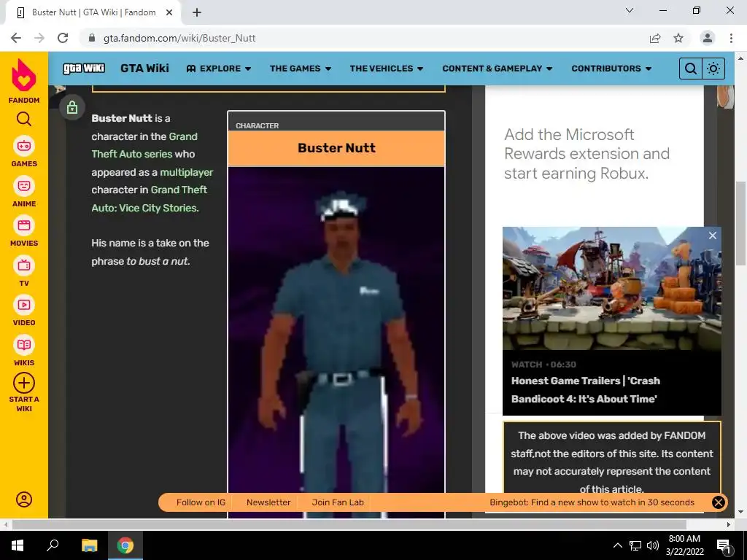This screenshot has height=560, width=747.
Task: Click the address bar URL
Action: (x=179, y=38)
